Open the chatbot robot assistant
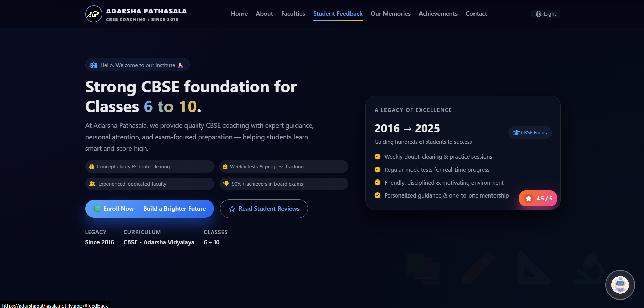 pos(620,285)
